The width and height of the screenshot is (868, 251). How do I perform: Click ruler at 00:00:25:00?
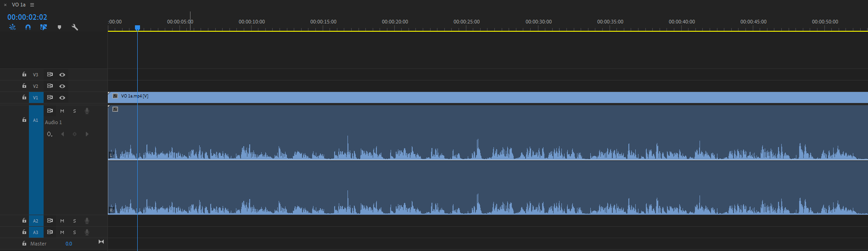click(x=466, y=22)
